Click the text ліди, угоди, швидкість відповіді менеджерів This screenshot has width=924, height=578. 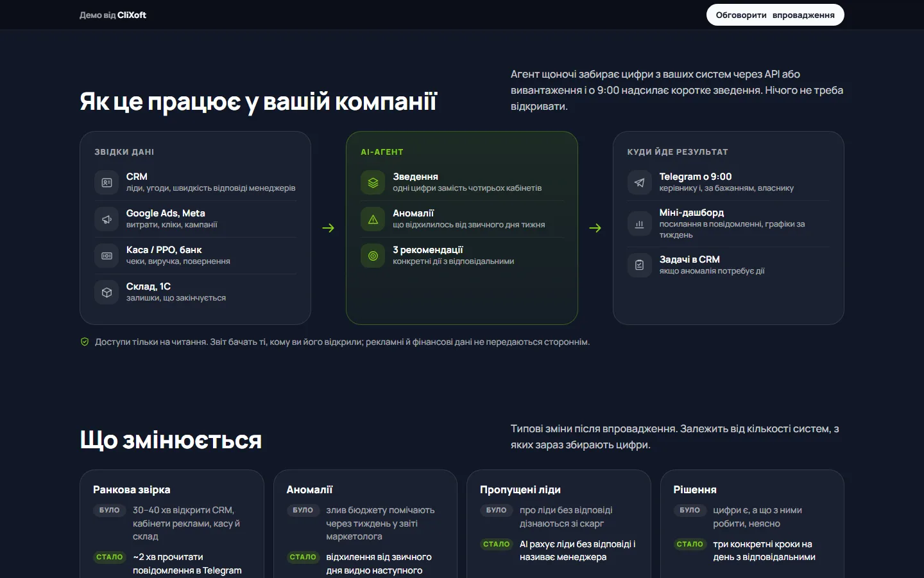pyautogui.click(x=211, y=188)
